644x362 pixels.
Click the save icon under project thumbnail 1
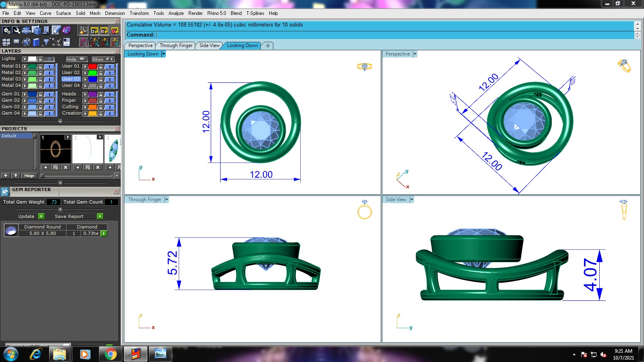pos(56,167)
